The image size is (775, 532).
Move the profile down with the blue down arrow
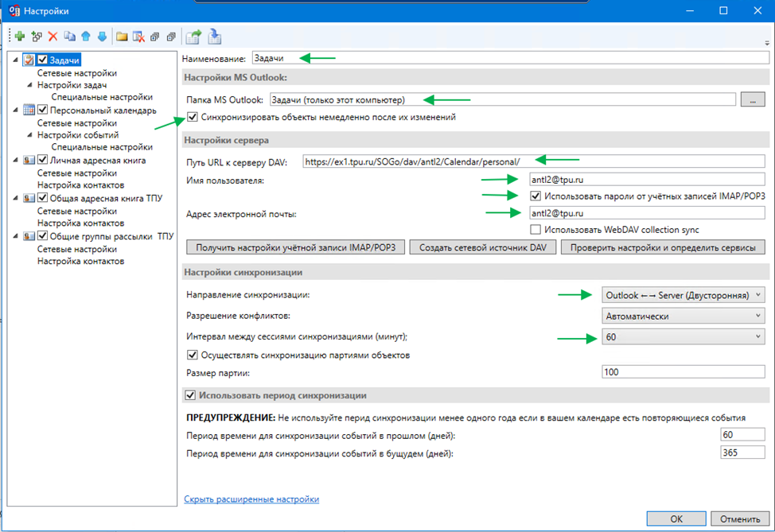(x=103, y=36)
